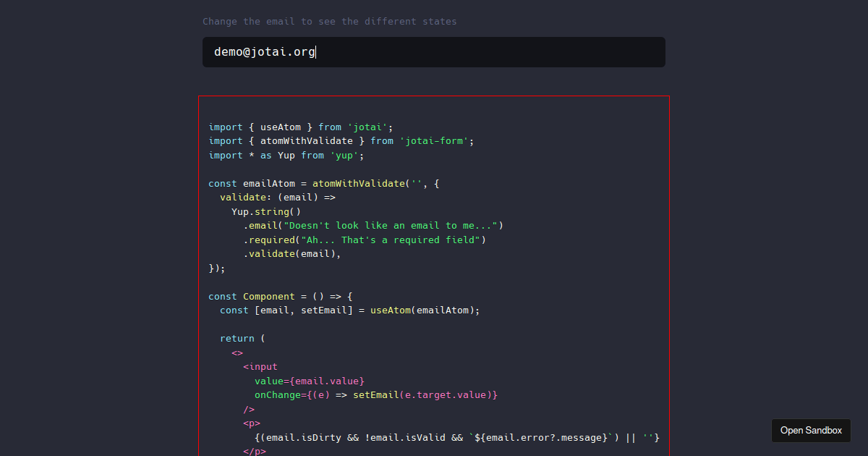Screen dimensions: 868x456
Task: Click the line "import * as Yup from 'yup';"
Action: pyautogui.click(x=286, y=156)
